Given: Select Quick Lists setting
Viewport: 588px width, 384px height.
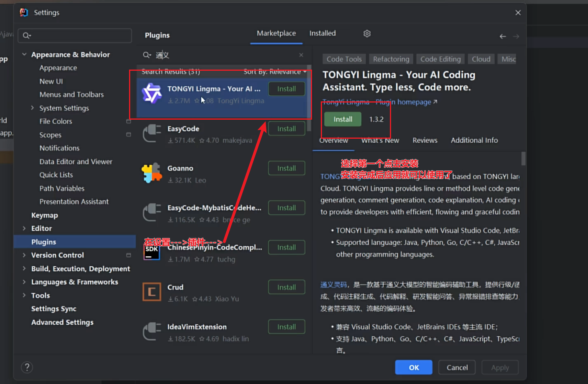Looking at the screenshot, I should (56, 175).
